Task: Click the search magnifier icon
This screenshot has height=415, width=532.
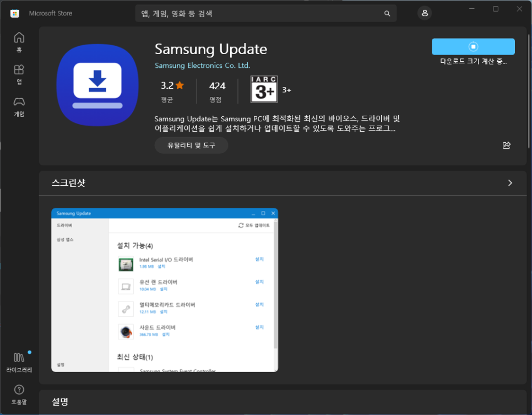Action: pos(387,14)
